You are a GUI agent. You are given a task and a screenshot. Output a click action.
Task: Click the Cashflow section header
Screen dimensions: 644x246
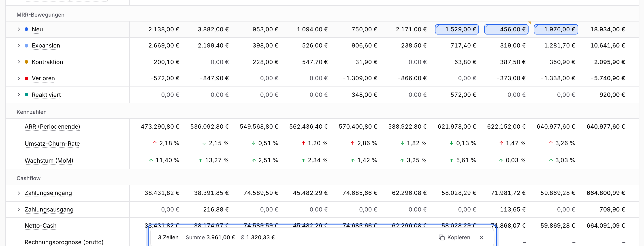(28, 178)
